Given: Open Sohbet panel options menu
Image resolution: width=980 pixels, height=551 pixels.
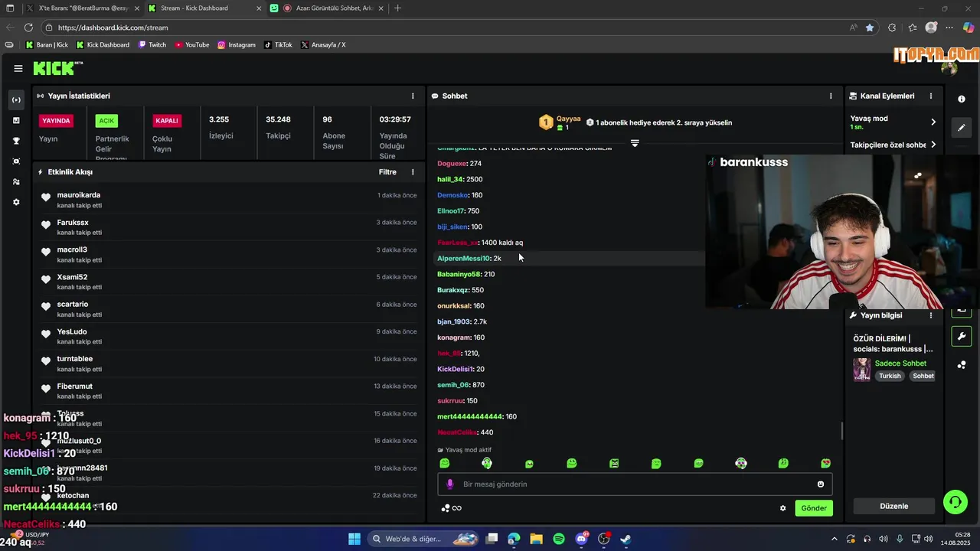Looking at the screenshot, I should point(831,96).
